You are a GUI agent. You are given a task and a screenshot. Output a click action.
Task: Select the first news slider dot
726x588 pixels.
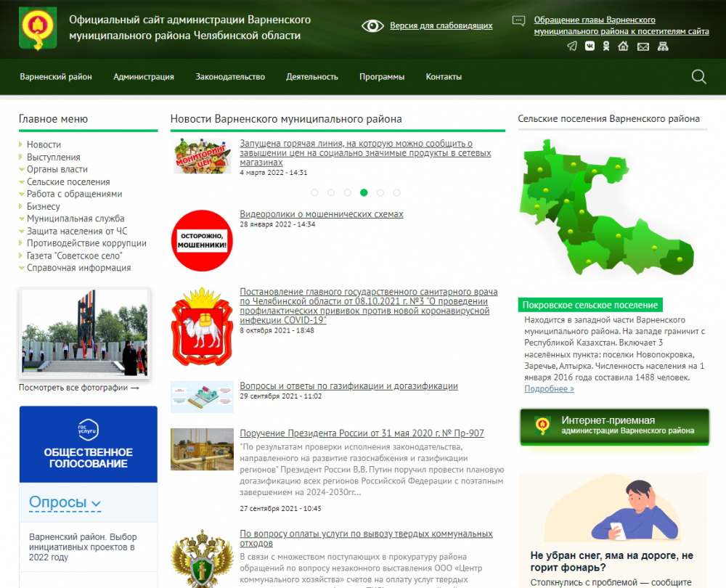(314, 192)
